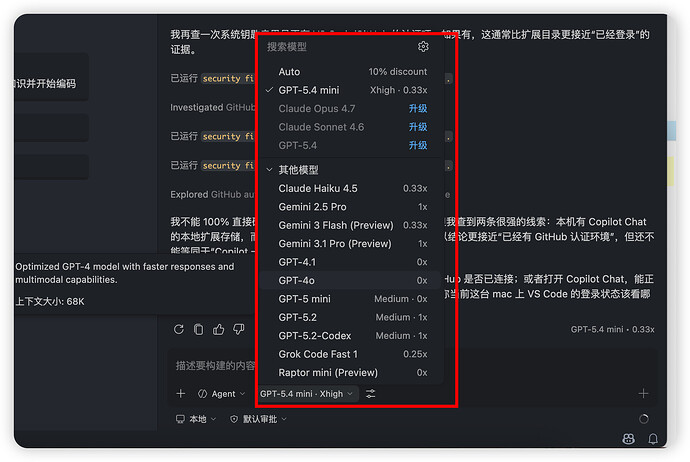
Task: Click the chat input 描述要构建的内容
Action: pyautogui.click(x=215, y=366)
